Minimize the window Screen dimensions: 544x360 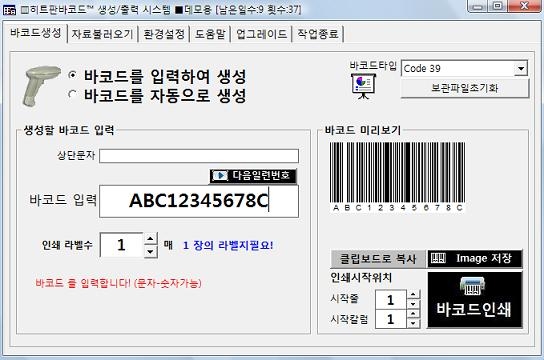click(478, 6)
